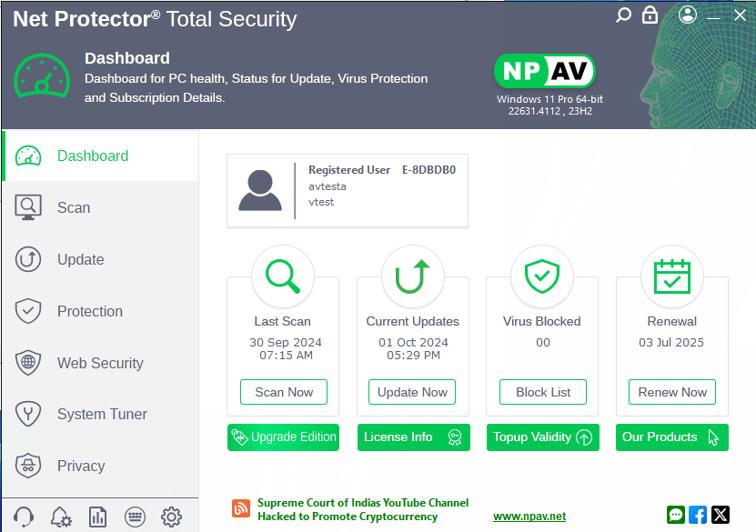Open notification settings bell icon
The width and height of the screenshot is (756, 532).
pyautogui.click(x=61, y=517)
